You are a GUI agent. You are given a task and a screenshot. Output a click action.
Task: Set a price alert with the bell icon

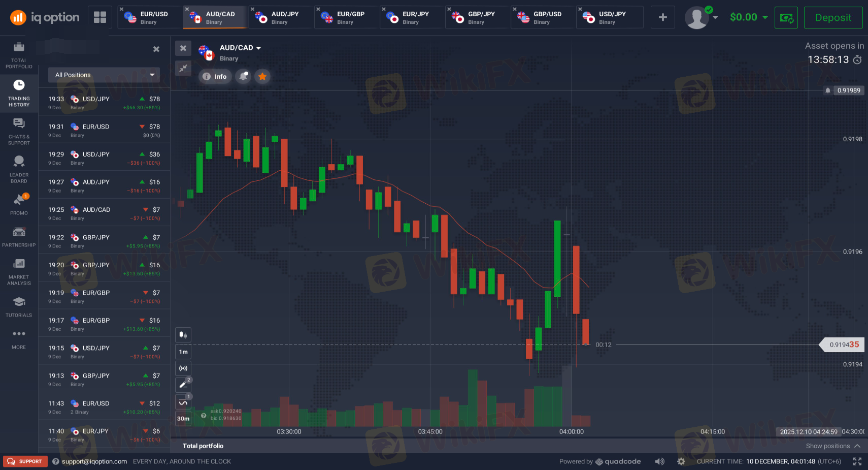pos(244,76)
